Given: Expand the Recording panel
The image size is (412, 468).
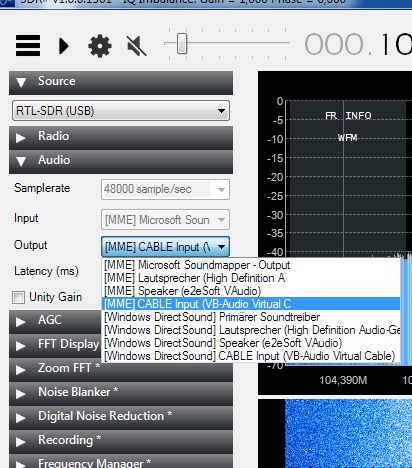Looking at the screenshot, I should [121, 441].
